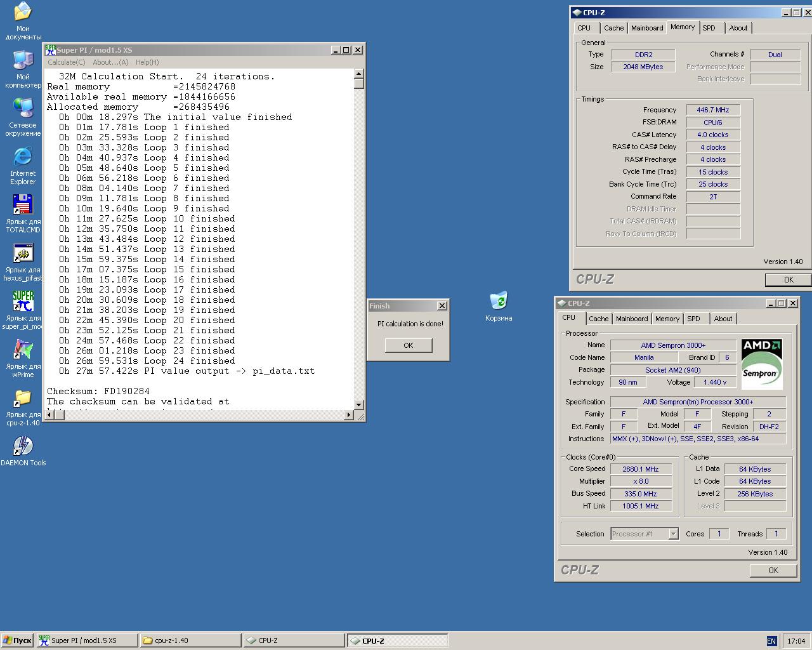Screen dimensions: 812x650
Task: Launch the super_pi_mod shortcut icon
Action: (23, 310)
